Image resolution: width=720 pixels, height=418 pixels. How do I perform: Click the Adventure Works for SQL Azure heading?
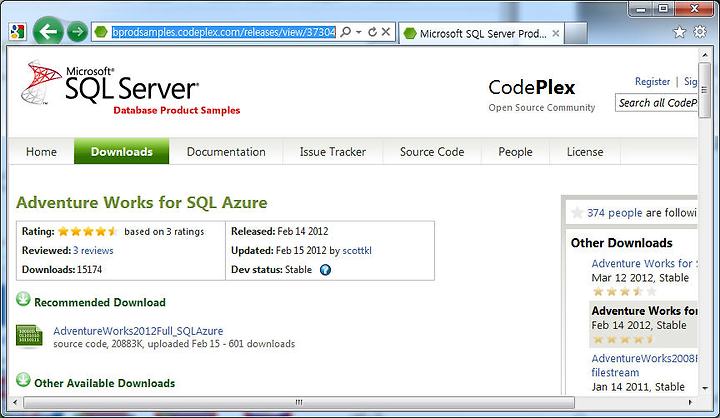click(142, 203)
